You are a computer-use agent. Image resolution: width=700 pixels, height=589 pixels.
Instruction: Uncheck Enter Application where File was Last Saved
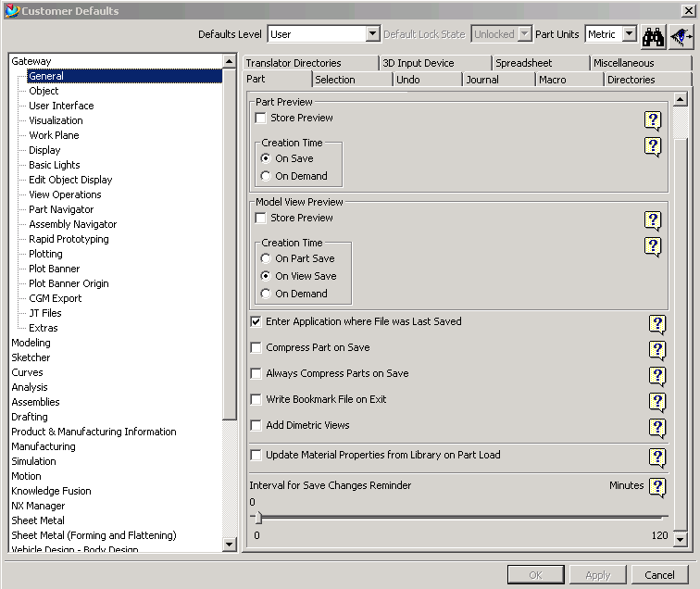(x=256, y=321)
